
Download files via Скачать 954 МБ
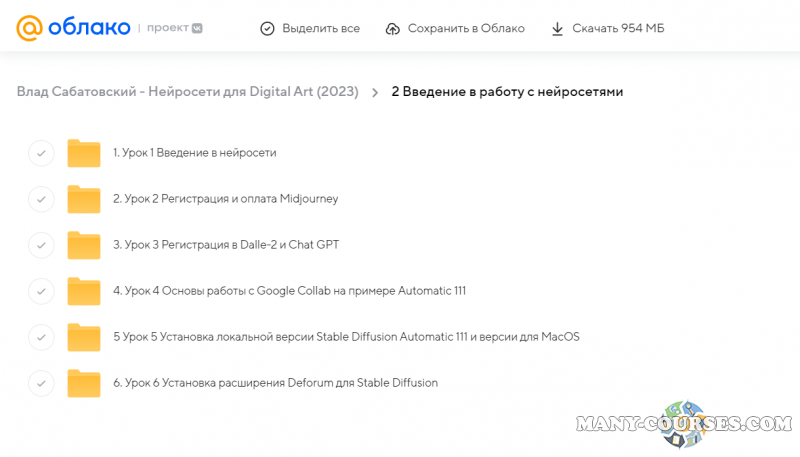pos(618,29)
